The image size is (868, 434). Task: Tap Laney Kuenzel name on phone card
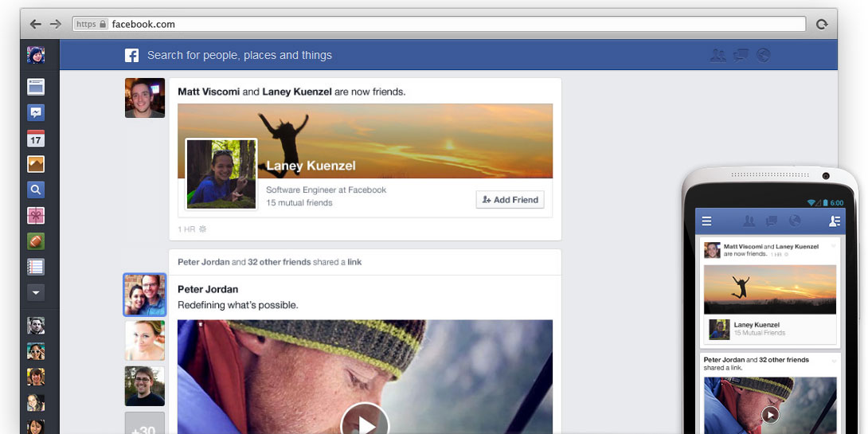(x=757, y=325)
